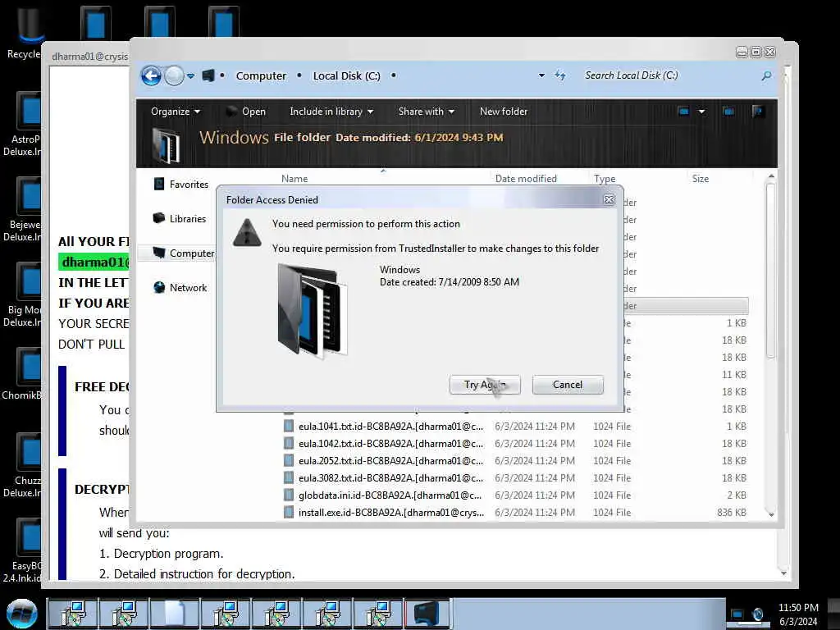Select the ChomikBox desktop icon
Screen dimensions: 840x630
click(22, 374)
